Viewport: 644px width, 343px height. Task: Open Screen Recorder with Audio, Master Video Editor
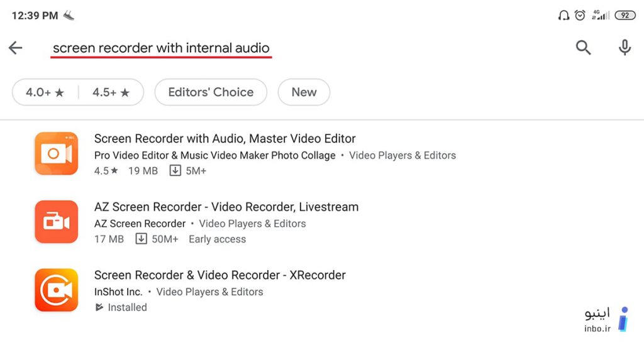(225, 139)
